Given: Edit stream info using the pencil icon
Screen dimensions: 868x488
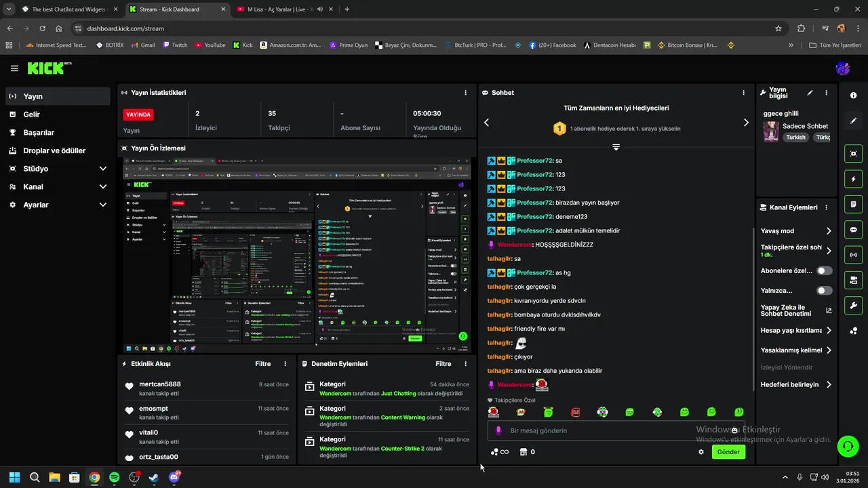Looking at the screenshot, I should [810, 93].
